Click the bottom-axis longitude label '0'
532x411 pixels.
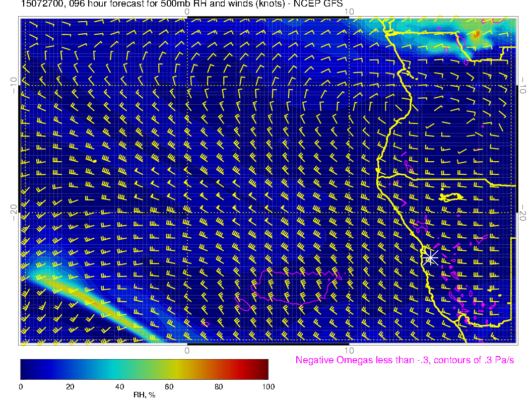(187, 351)
